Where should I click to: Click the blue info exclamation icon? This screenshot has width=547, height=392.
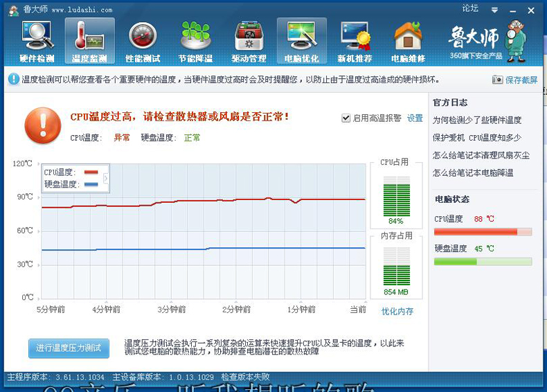(14, 79)
